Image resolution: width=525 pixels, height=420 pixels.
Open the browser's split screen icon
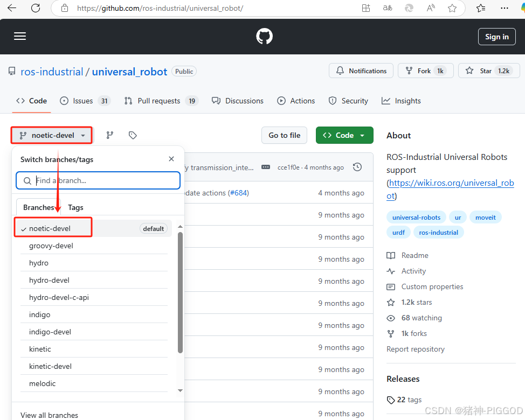(x=366, y=8)
